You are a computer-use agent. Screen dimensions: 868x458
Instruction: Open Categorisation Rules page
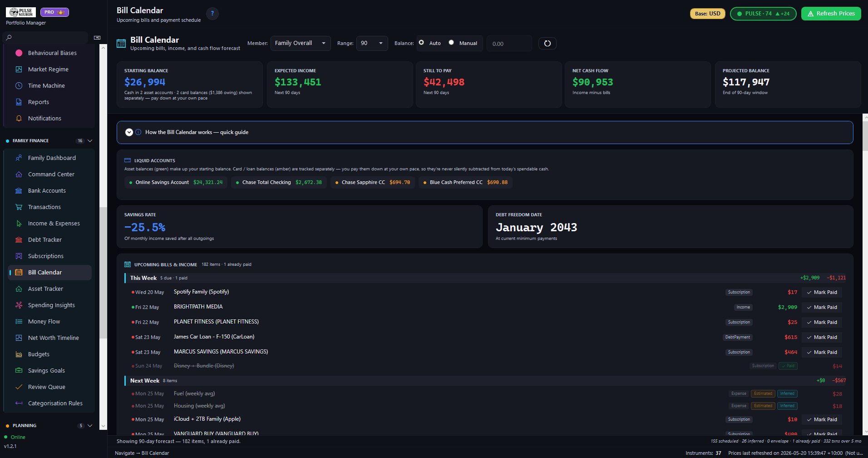[50, 403]
